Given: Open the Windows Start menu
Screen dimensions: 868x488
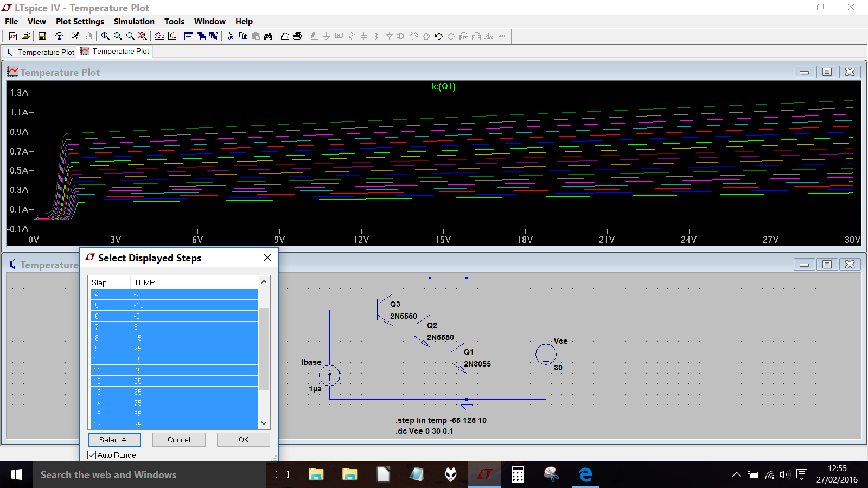Looking at the screenshot, I should (x=16, y=474).
